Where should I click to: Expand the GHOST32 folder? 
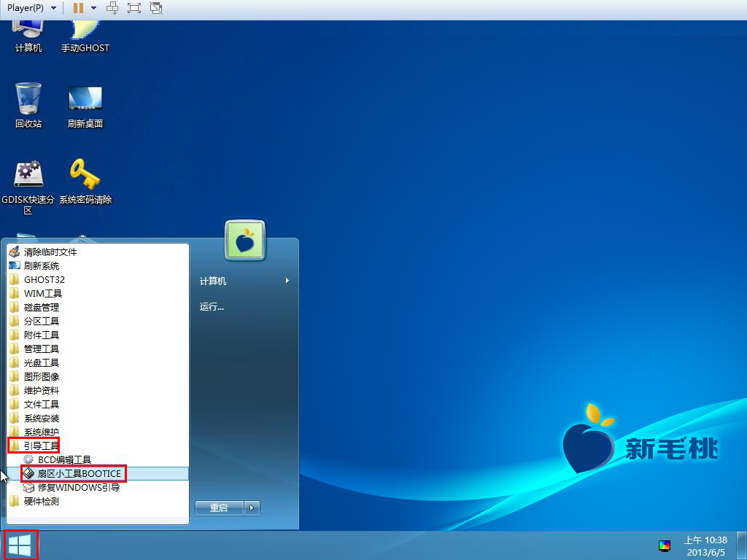(98, 279)
